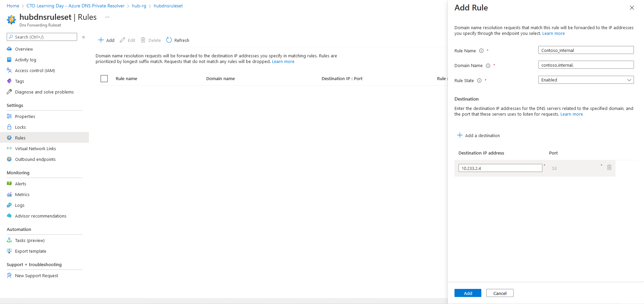Open New Support Request icon
The width and height of the screenshot is (644, 304).
(9, 276)
